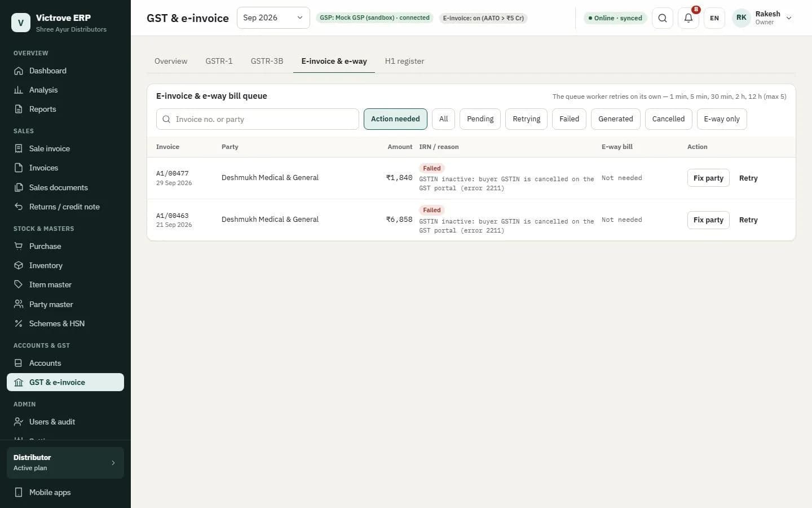Click the EN language button
Image resolution: width=812 pixels, height=508 pixels.
(714, 18)
